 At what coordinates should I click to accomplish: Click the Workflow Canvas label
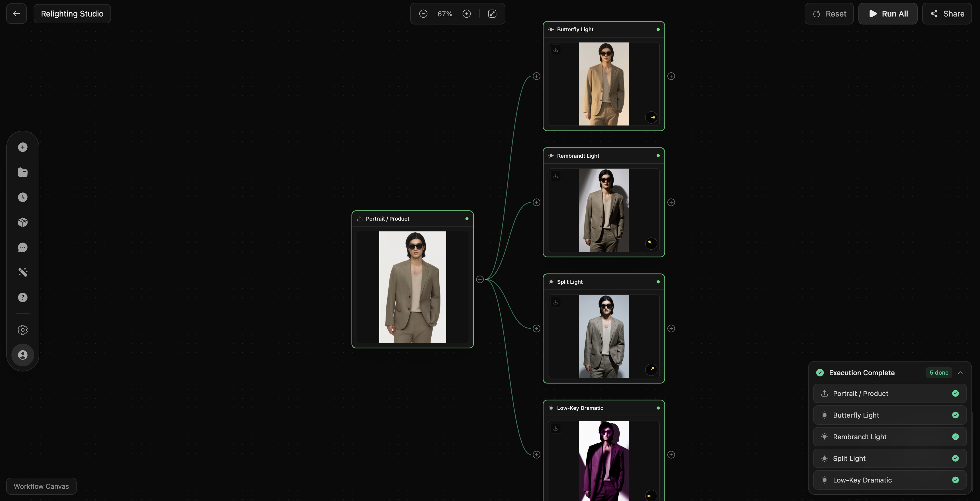pyautogui.click(x=41, y=486)
